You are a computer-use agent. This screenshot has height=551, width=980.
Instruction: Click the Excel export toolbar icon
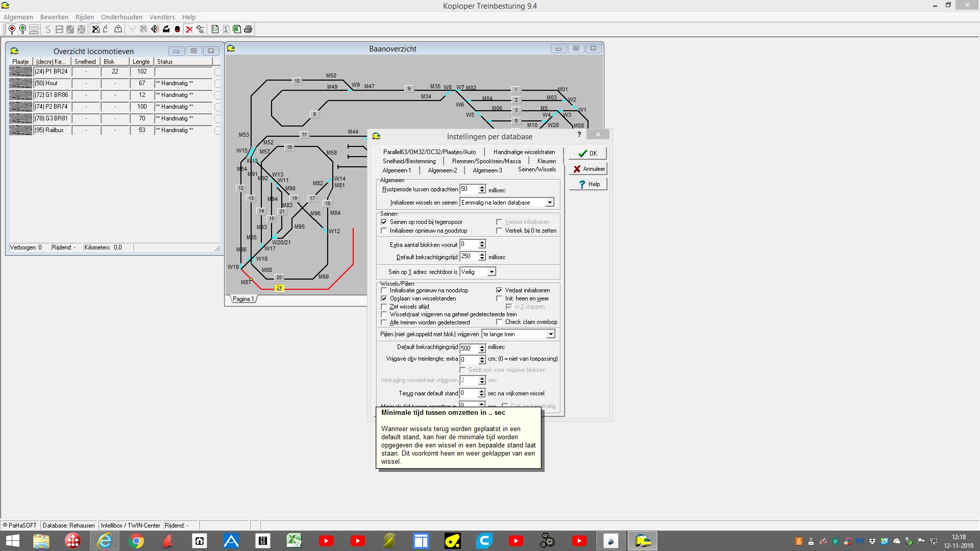(237, 29)
